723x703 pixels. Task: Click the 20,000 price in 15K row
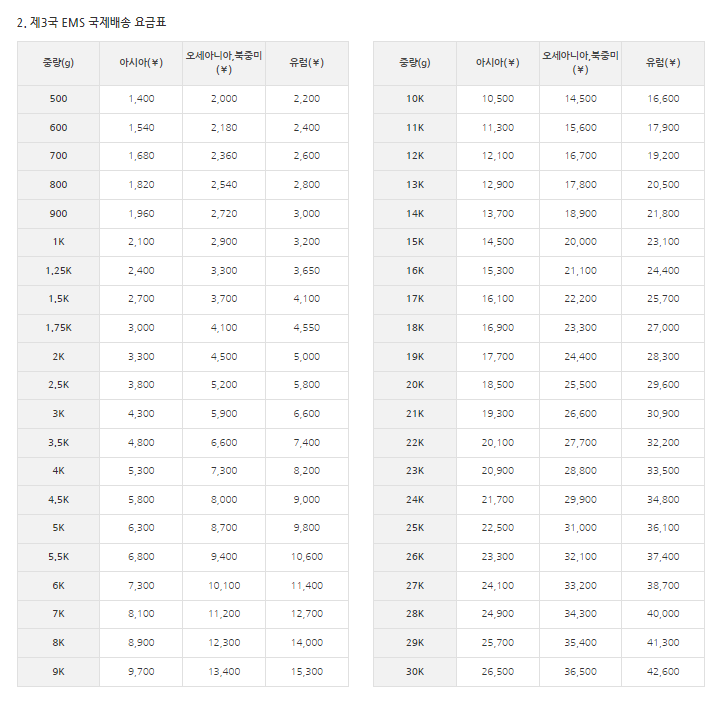click(x=580, y=242)
